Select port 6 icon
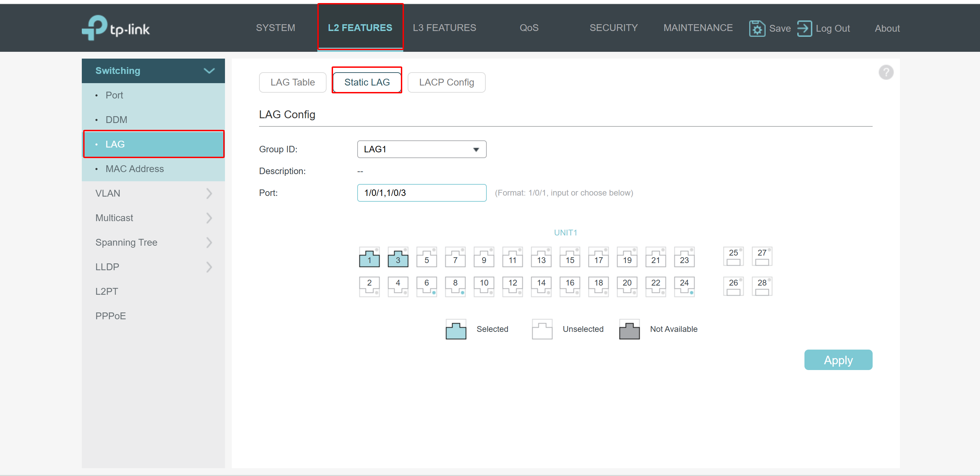The height and width of the screenshot is (476, 980). point(426,287)
